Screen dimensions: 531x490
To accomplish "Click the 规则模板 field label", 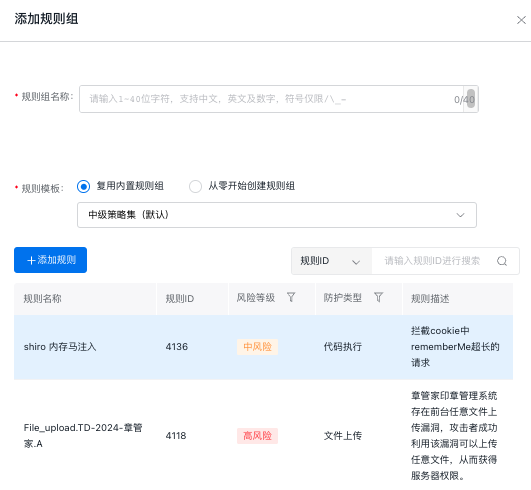I will (42, 188).
